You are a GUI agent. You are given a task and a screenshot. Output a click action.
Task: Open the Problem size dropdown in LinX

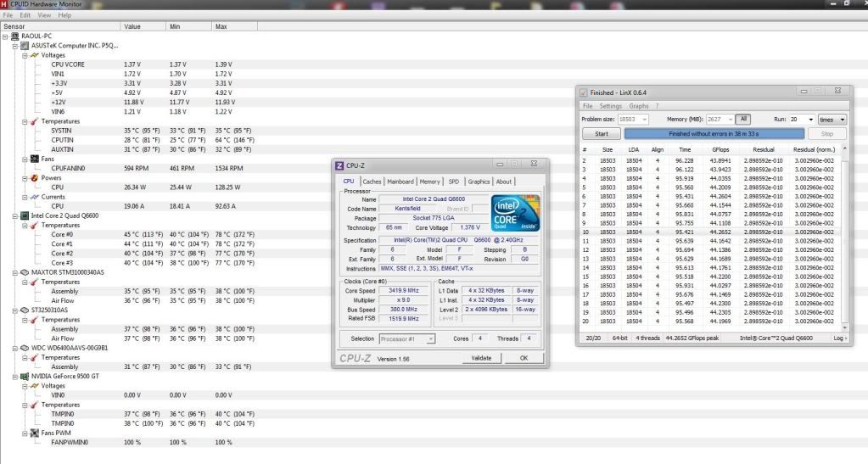[x=644, y=120]
